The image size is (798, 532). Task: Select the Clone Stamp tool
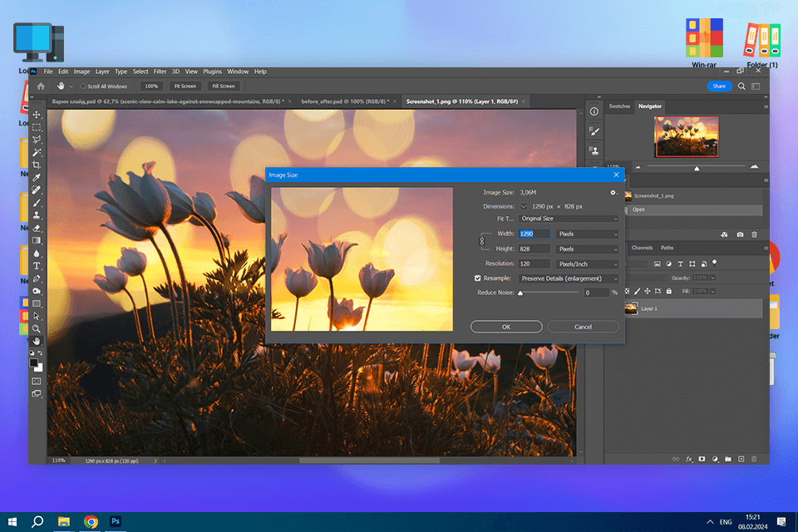[37, 215]
